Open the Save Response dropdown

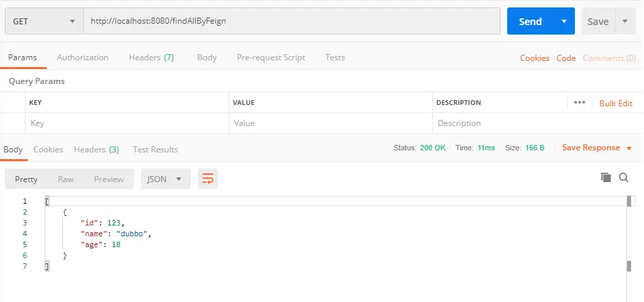coord(597,148)
